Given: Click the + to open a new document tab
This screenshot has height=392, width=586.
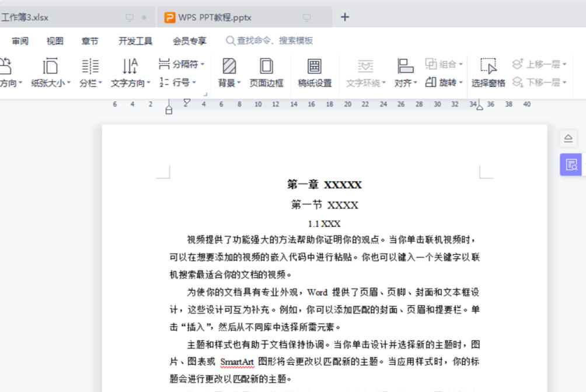Looking at the screenshot, I should tap(344, 17).
